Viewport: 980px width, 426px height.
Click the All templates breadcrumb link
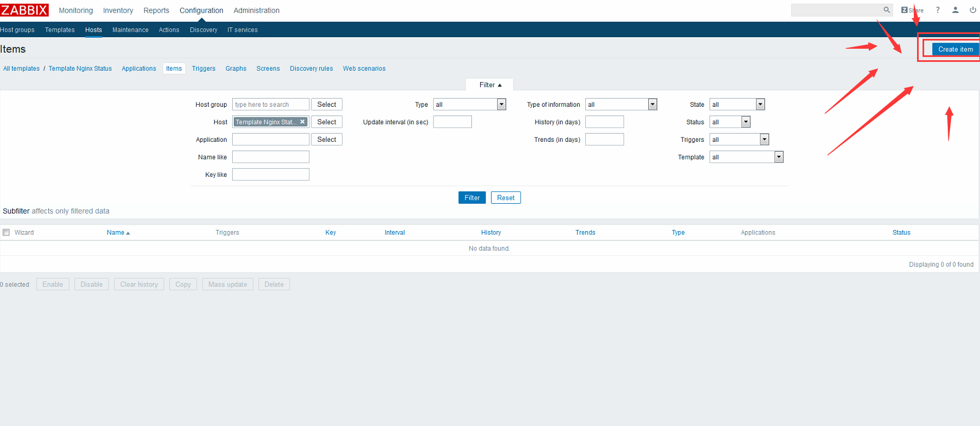(21, 68)
